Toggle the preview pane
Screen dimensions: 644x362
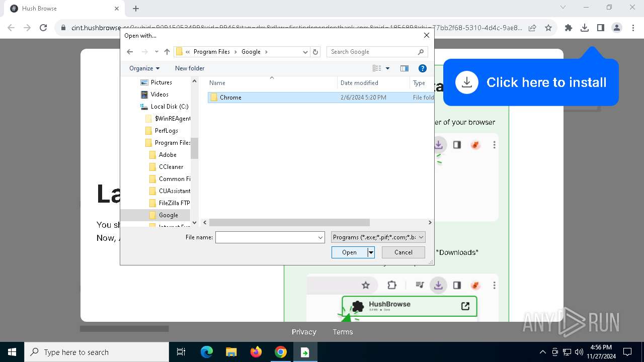point(404,68)
